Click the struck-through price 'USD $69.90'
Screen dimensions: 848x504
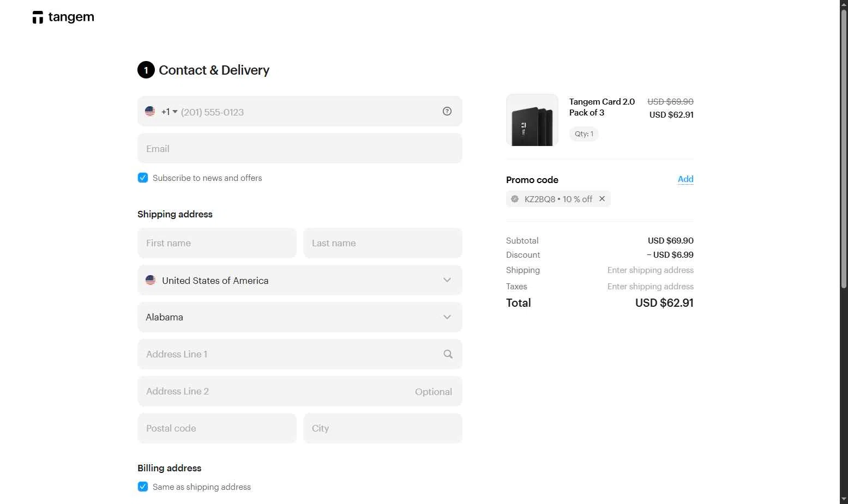tap(670, 101)
